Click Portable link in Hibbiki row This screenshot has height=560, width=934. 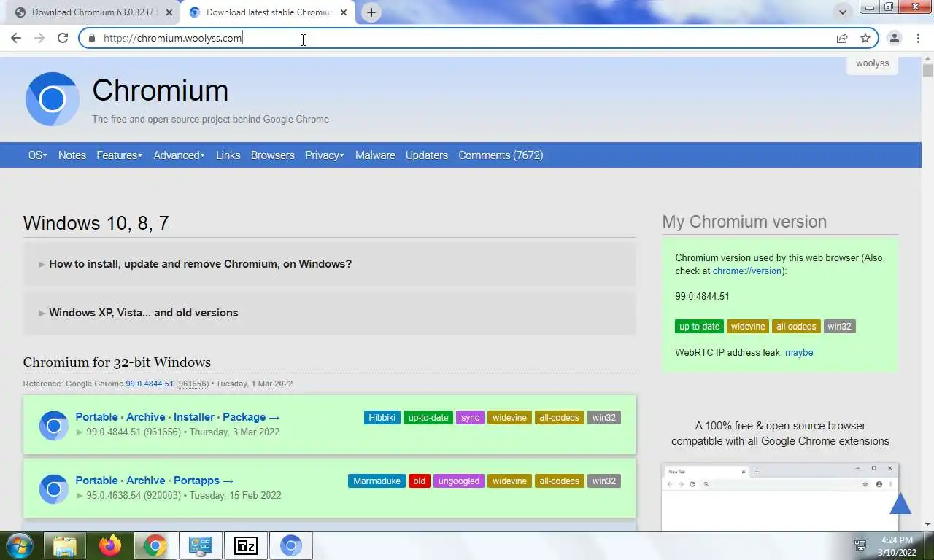[96, 417]
